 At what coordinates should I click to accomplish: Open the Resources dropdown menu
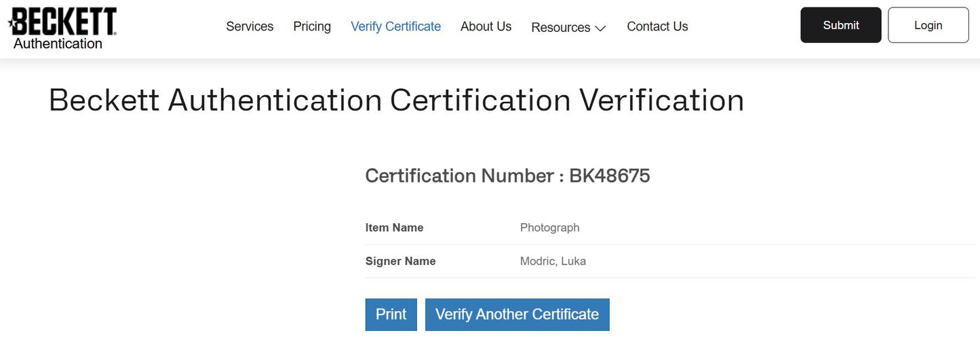[x=560, y=27]
